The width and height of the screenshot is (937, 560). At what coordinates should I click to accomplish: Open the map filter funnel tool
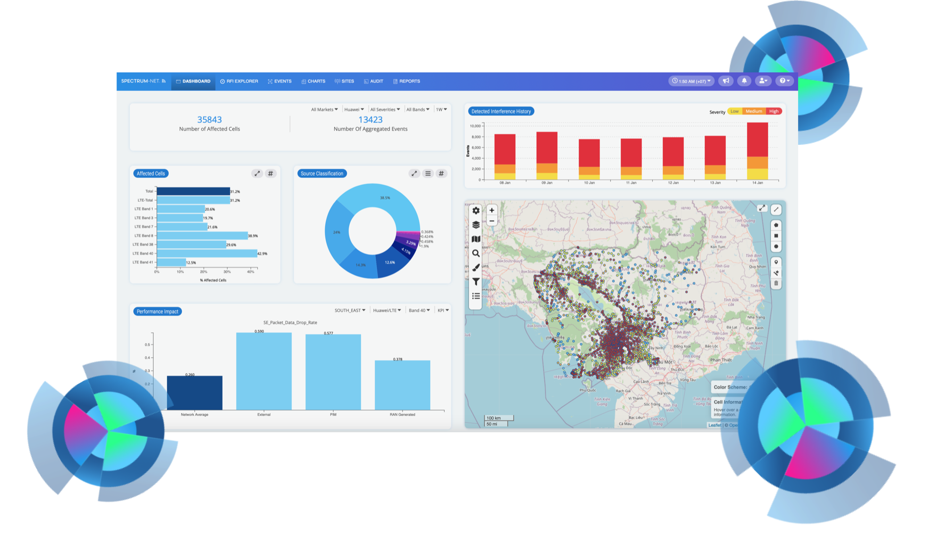click(476, 282)
